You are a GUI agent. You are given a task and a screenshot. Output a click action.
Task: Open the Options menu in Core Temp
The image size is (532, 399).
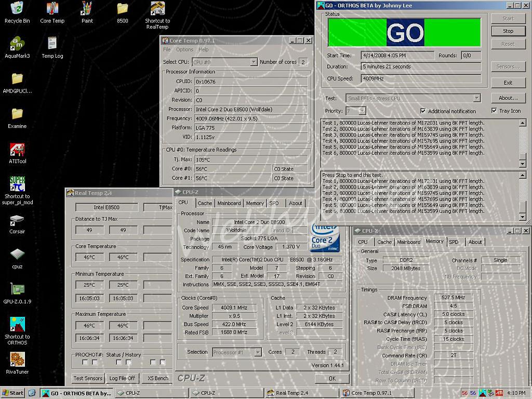tap(184, 49)
